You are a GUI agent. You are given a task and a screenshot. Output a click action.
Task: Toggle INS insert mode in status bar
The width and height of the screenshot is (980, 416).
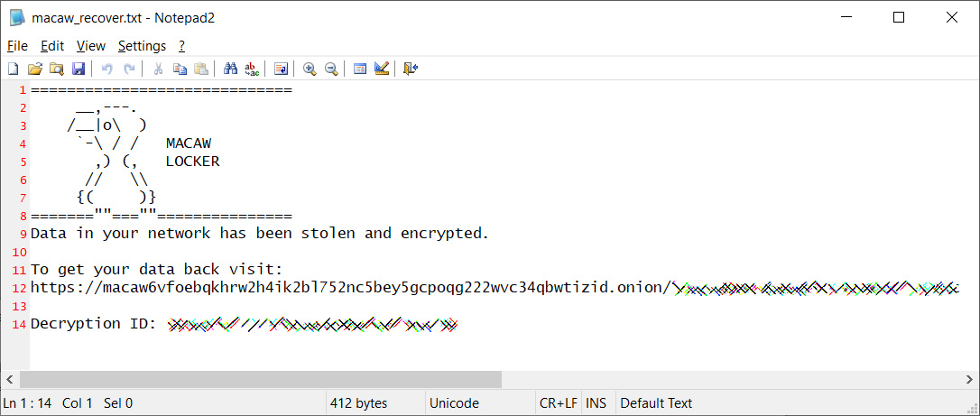596,403
